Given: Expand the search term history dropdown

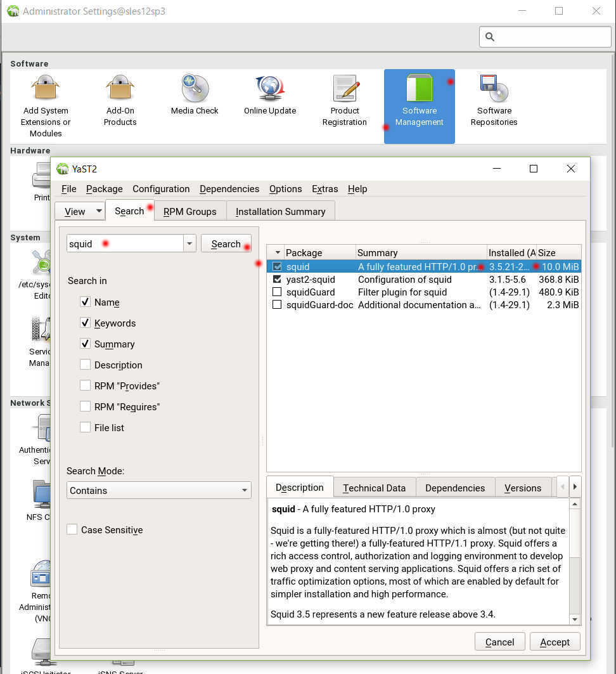Looking at the screenshot, I should click(x=189, y=243).
